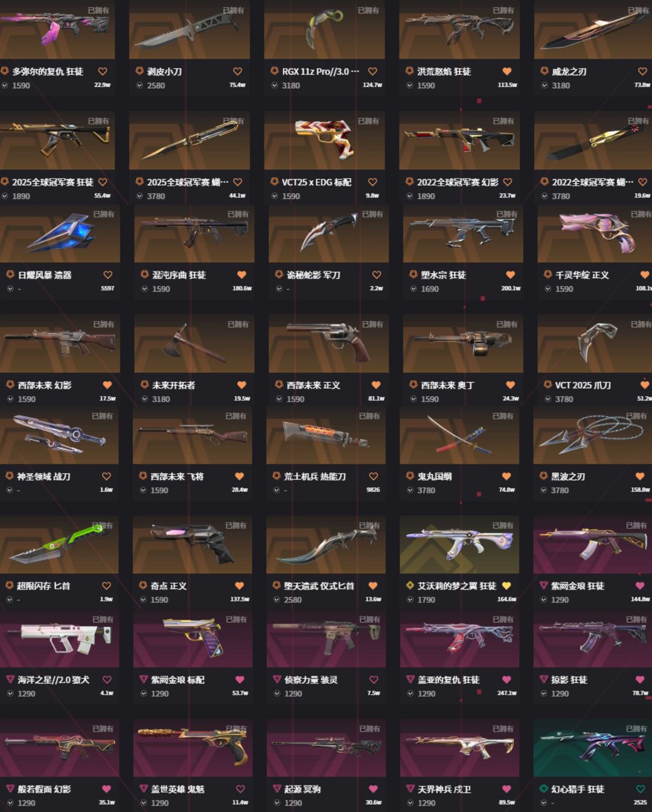Toggle heart on 海洋之星//2.0 獠犬

pos(107,680)
